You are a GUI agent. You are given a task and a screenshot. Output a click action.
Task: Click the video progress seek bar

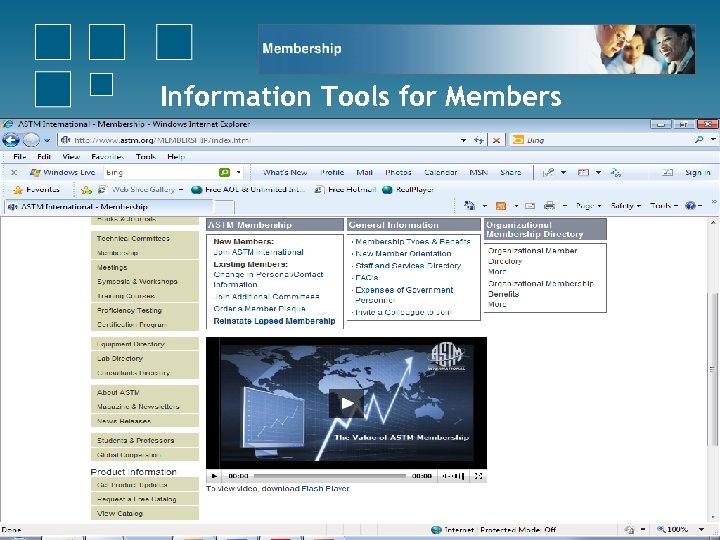(330, 476)
